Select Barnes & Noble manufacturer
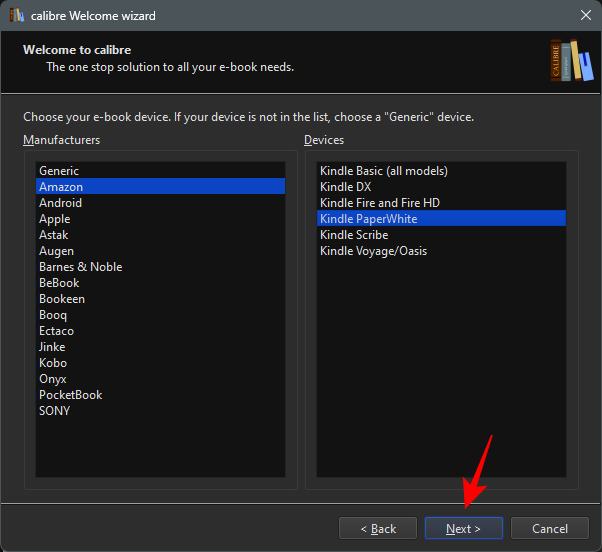Viewport: 602px width, 552px height. (80, 267)
